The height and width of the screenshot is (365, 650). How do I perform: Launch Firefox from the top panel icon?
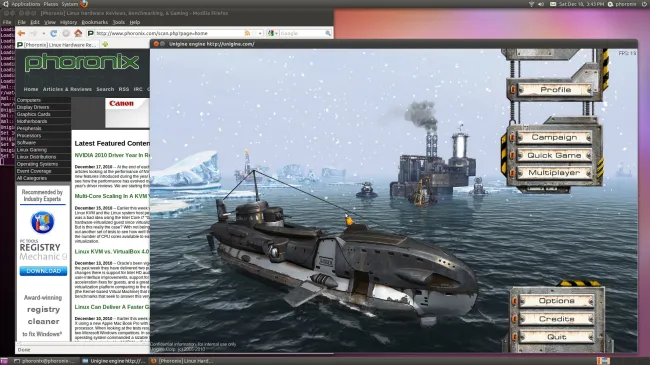[84, 4]
